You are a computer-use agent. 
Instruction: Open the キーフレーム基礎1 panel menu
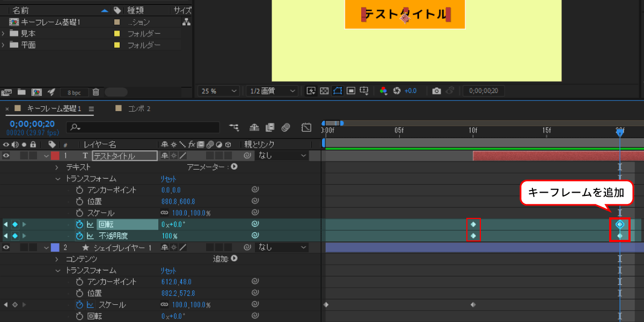(x=91, y=108)
